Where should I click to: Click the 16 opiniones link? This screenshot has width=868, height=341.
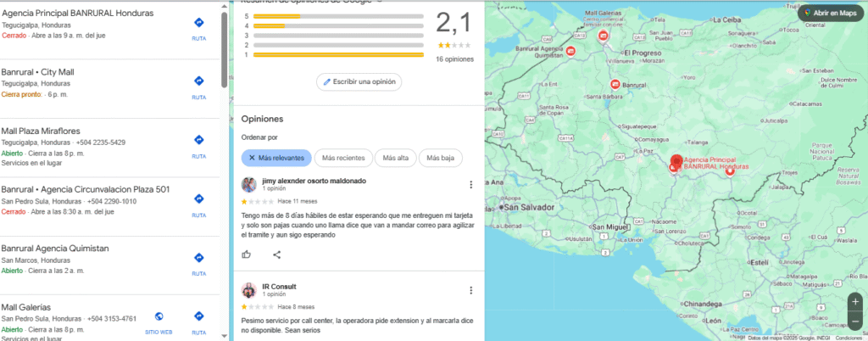[x=454, y=59]
